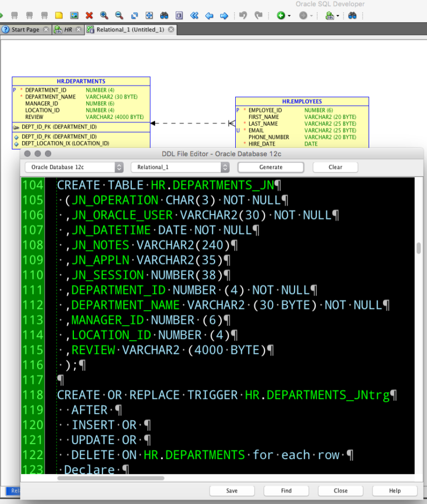Click the DEPARTMENT_NAME column in HR.DEPARTMENTS
The width and height of the screenshot is (427, 504).
[51, 97]
